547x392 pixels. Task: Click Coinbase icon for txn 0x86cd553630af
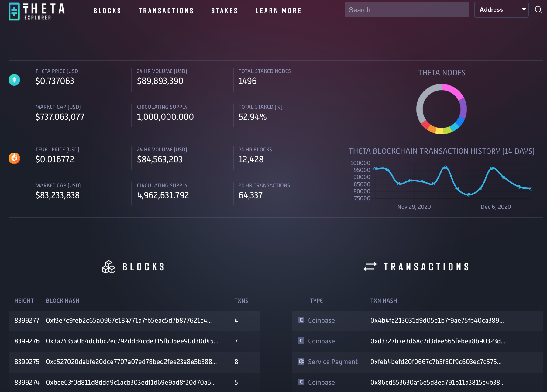[x=301, y=382]
